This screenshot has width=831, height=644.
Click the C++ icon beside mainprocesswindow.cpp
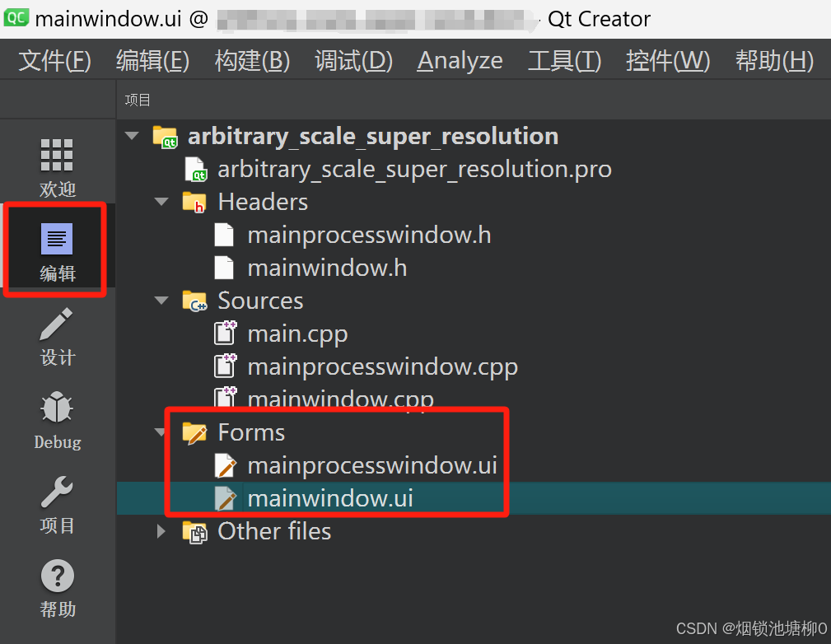pos(225,366)
